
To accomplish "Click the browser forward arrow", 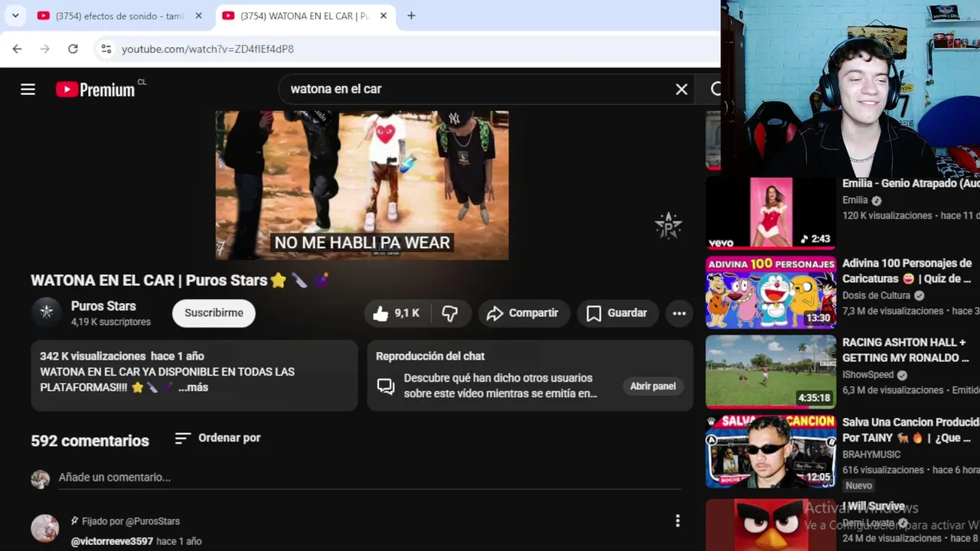I will pos(44,49).
